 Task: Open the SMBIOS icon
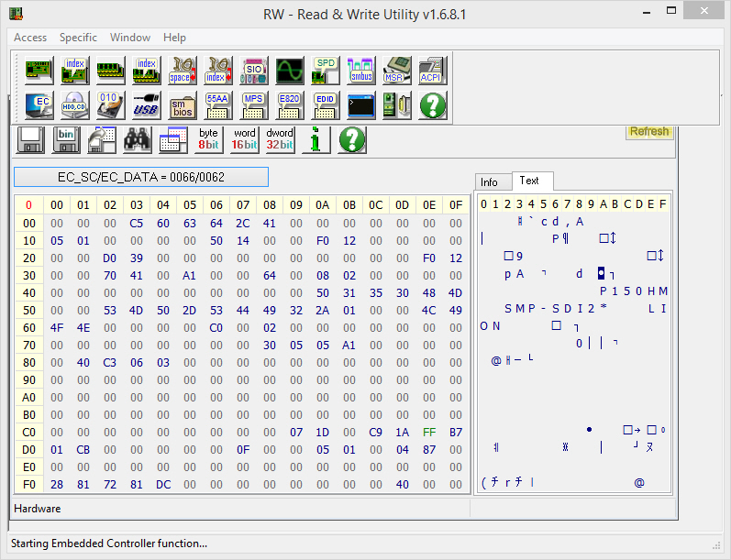click(183, 105)
